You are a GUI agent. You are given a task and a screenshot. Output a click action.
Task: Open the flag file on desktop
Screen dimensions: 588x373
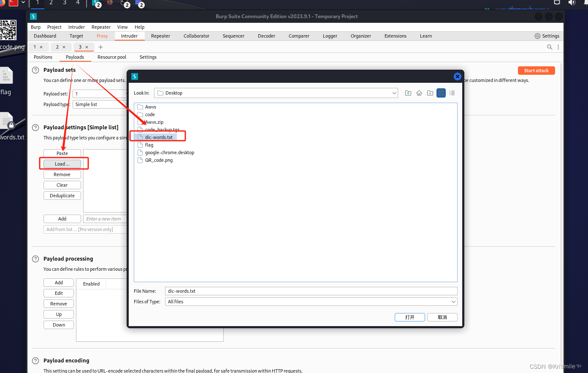[x=6, y=80]
